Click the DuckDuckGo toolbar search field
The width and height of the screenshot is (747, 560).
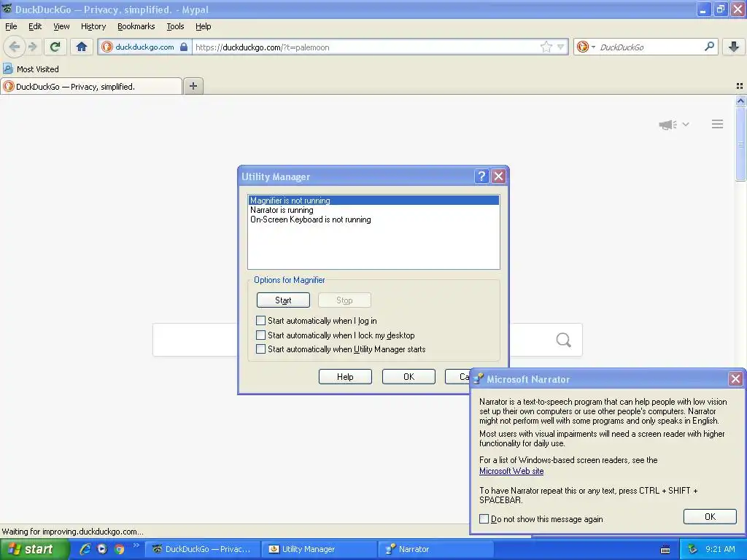(x=650, y=47)
